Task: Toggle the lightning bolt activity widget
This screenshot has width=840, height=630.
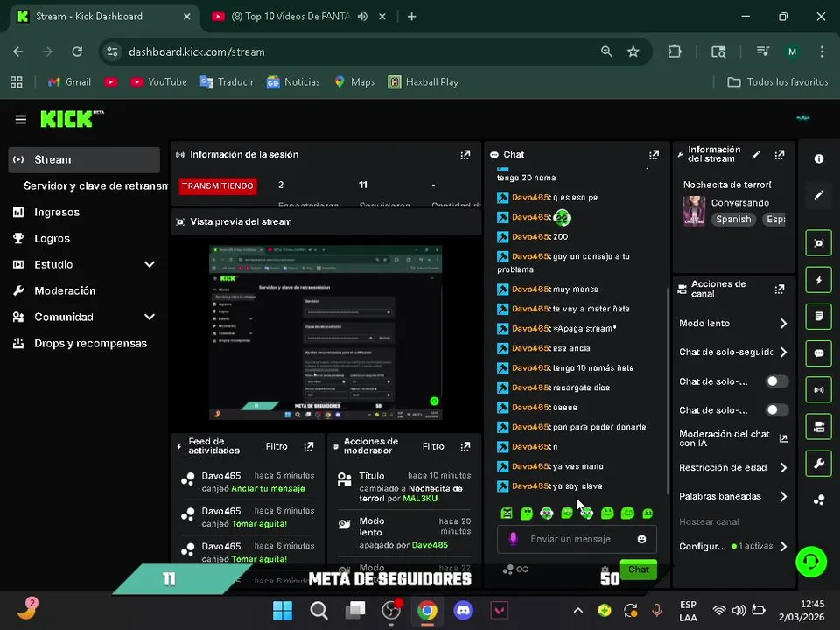Action: click(x=819, y=280)
